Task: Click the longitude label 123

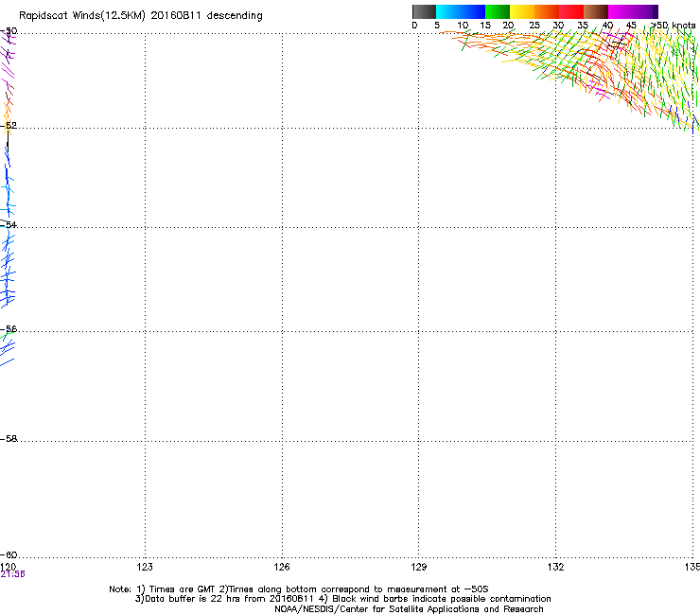Action: tap(145, 567)
